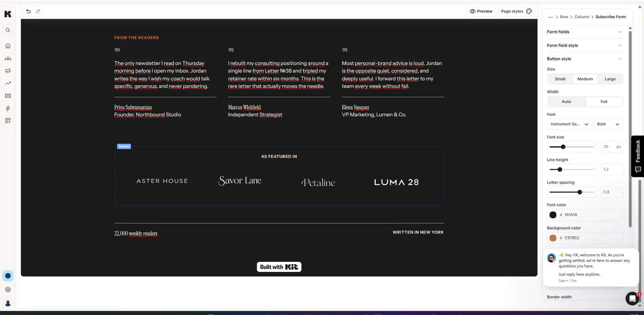Image resolution: width=644 pixels, height=315 pixels.
Task: Open the Subscribers people icon
Action: pyautogui.click(x=8, y=58)
